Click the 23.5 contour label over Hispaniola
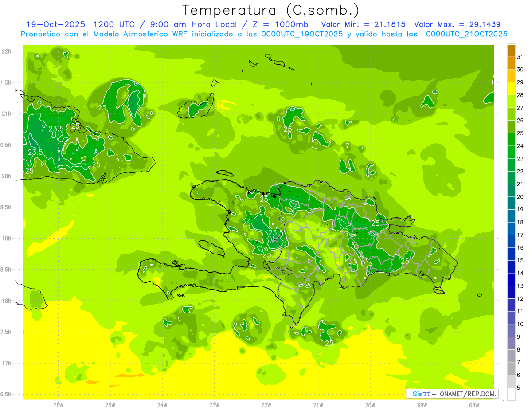The height and width of the screenshot is (411, 532). tap(276, 232)
